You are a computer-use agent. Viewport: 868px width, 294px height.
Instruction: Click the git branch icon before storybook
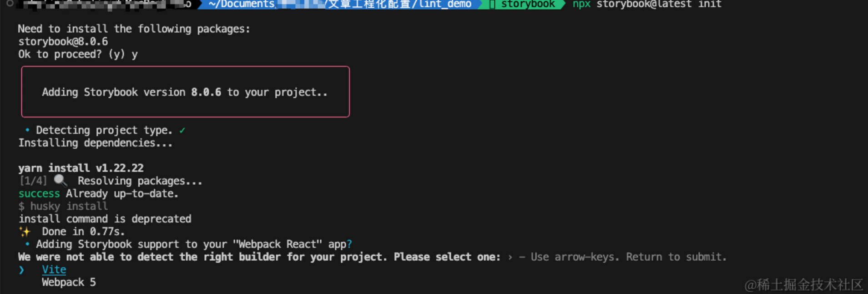tap(492, 5)
